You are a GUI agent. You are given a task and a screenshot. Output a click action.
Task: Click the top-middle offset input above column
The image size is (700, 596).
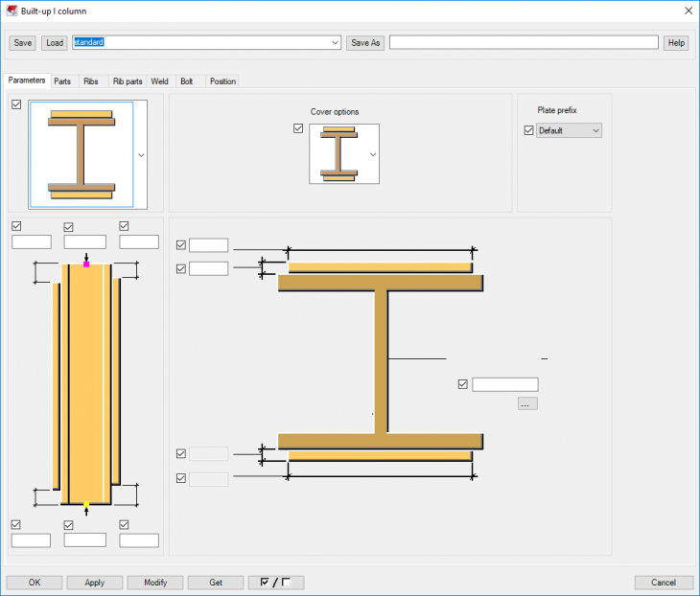(84, 241)
